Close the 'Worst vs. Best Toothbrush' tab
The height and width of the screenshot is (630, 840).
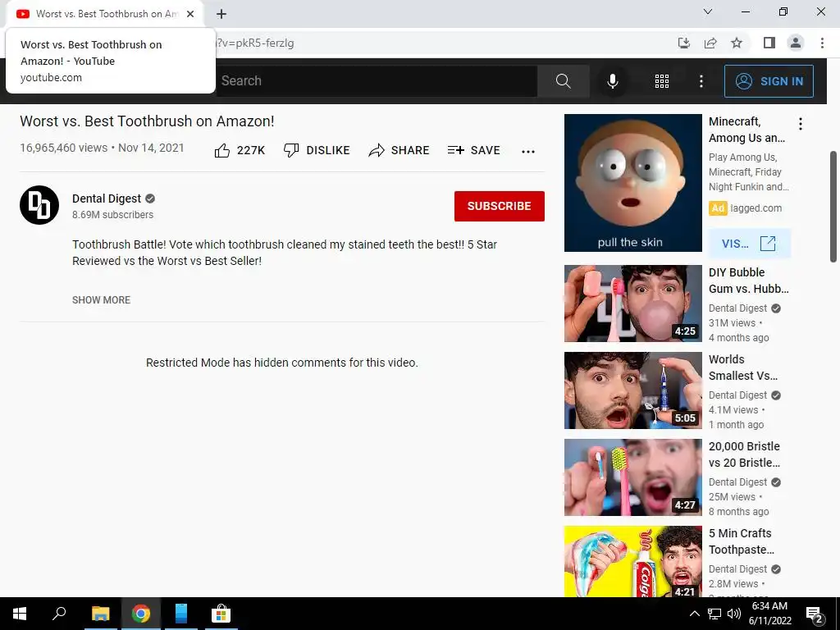(190, 14)
